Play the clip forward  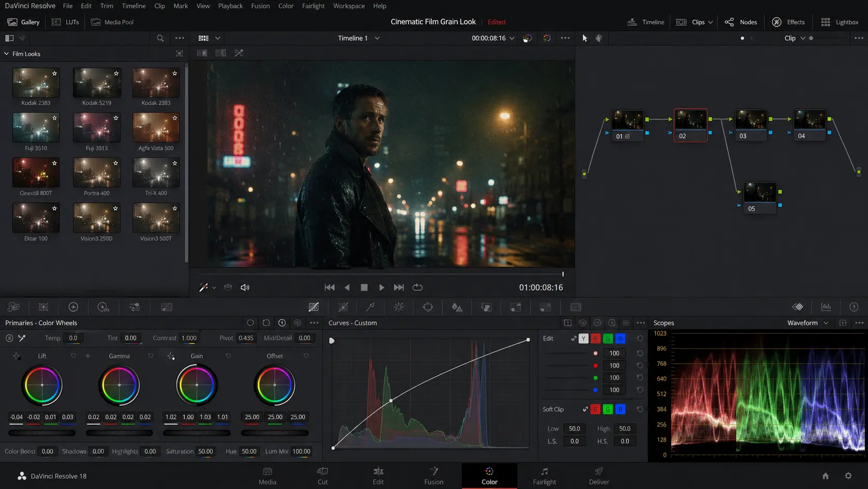[382, 287]
